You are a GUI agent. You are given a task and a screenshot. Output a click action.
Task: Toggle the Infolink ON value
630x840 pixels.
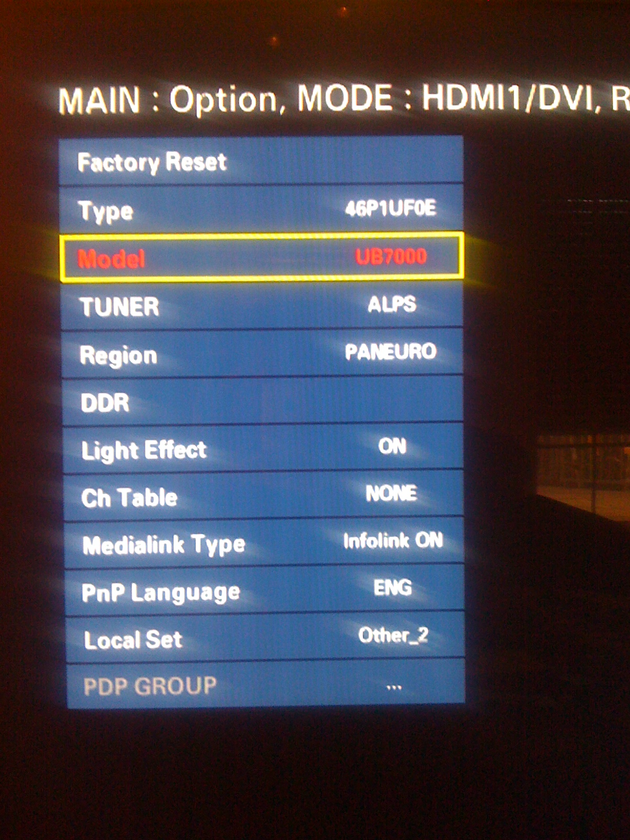click(x=393, y=540)
